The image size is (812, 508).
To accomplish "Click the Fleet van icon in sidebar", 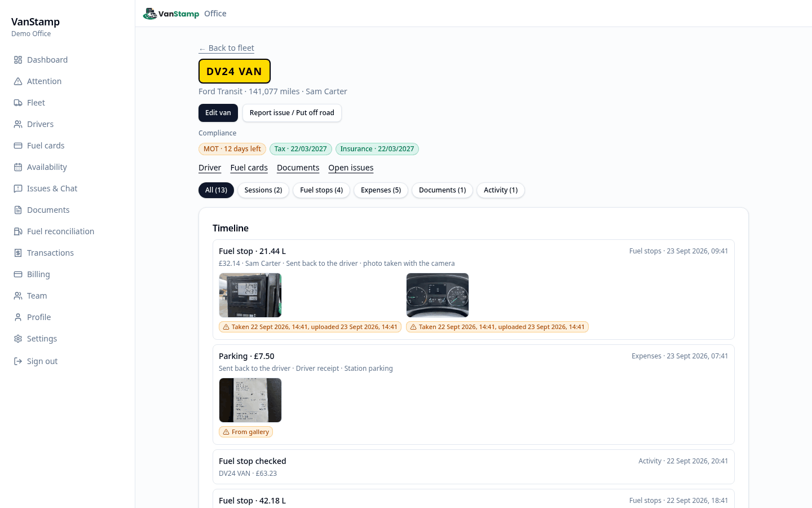I will click(18, 103).
